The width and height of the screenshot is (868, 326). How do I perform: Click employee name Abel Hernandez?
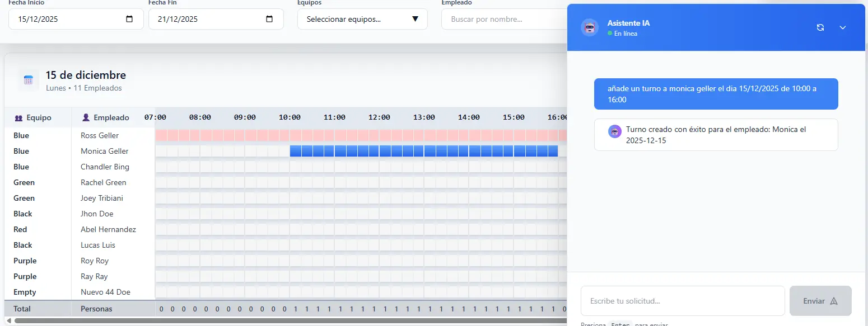(x=108, y=229)
